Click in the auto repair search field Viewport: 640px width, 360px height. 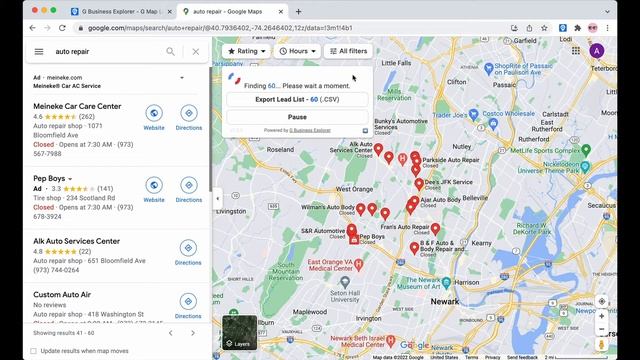click(x=107, y=51)
